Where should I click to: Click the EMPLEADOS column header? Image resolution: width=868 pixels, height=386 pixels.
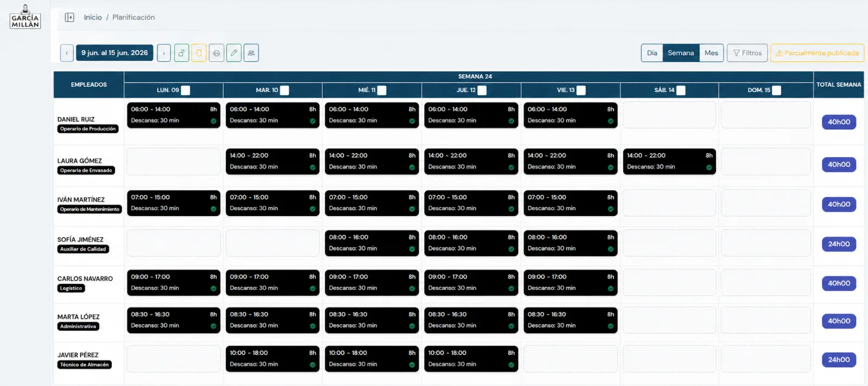point(89,85)
